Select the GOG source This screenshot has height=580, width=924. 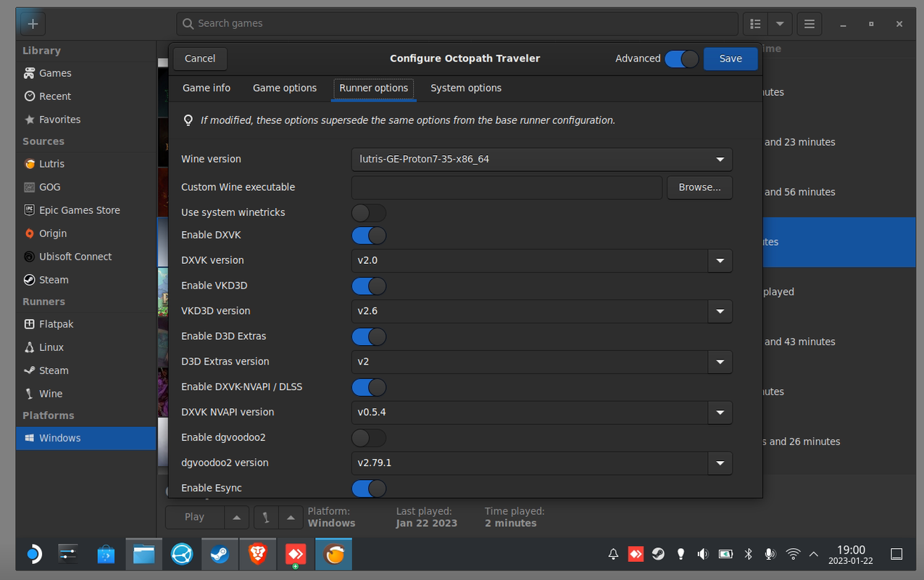pos(86,187)
